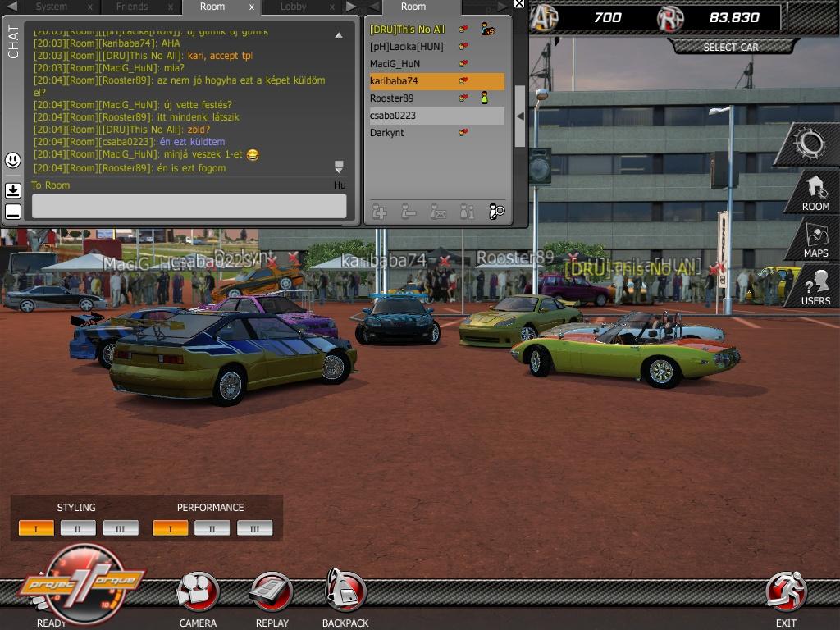Select user MaciG_HuN in the list

coord(436,64)
